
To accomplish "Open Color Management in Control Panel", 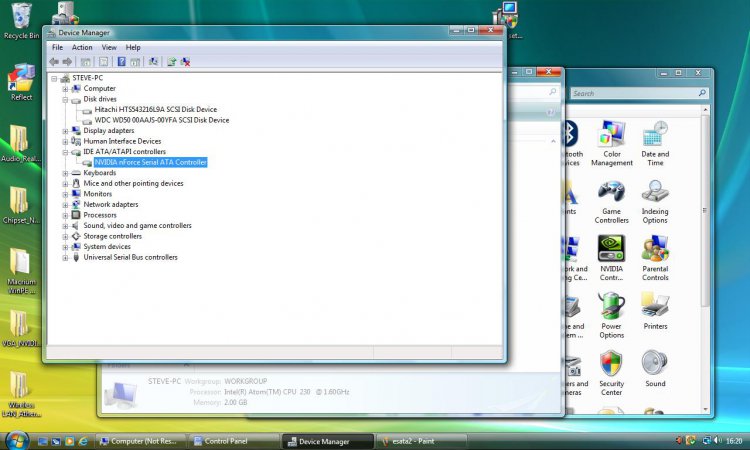I will [612, 143].
